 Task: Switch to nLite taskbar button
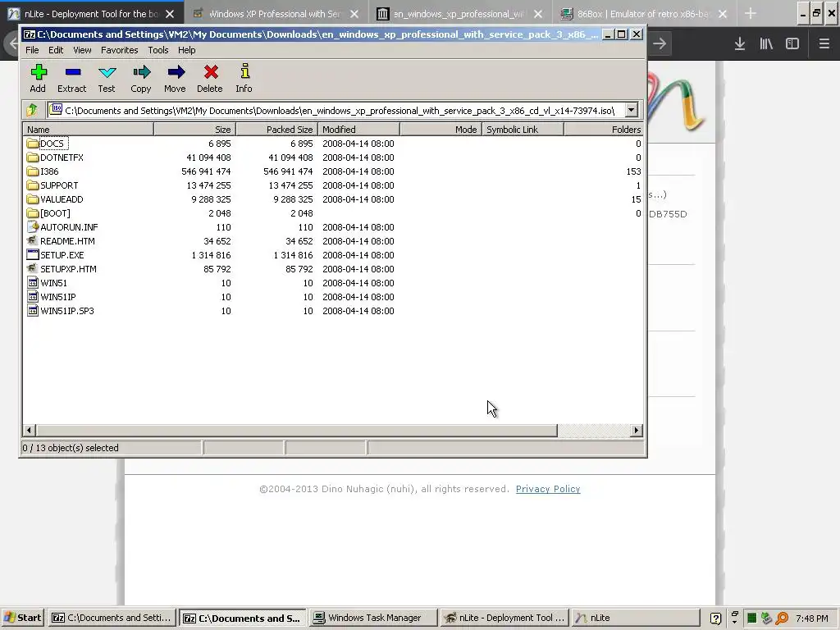pyautogui.click(x=636, y=618)
